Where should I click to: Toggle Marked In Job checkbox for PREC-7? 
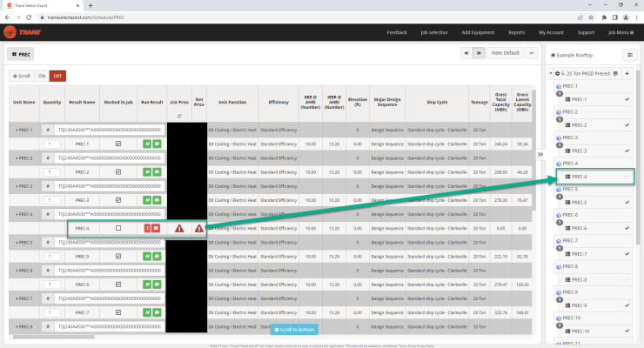(118, 312)
